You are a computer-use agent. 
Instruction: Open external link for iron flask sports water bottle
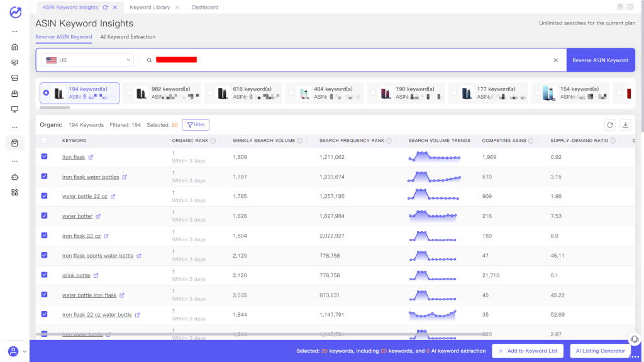(139, 256)
